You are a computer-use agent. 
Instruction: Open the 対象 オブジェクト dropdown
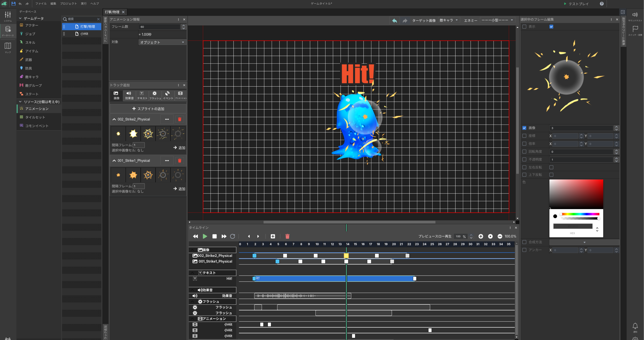[162, 42]
